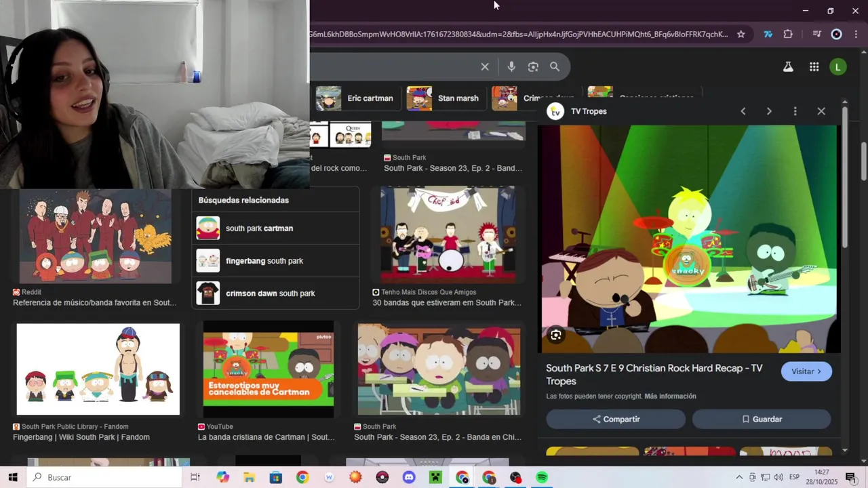Screen dimensions: 868x488
Task: Open Task View on the taskbar
Action: click(195, 477)
